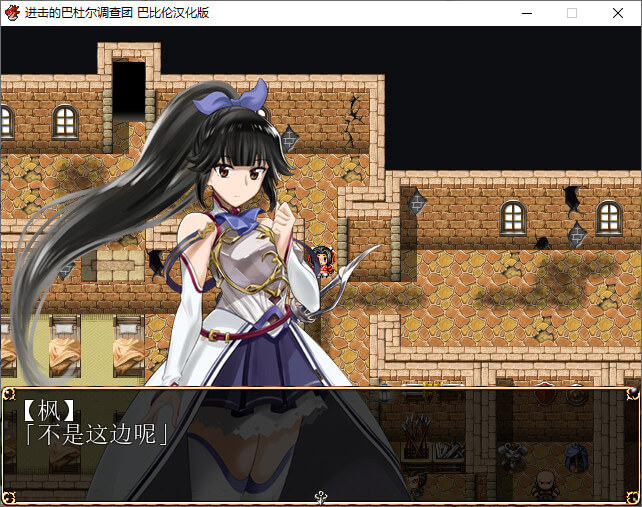Click the dialogue continue indicator at bottom center
Screen dimensions: 642x507
pyautogui.click(x=321, y=495)
